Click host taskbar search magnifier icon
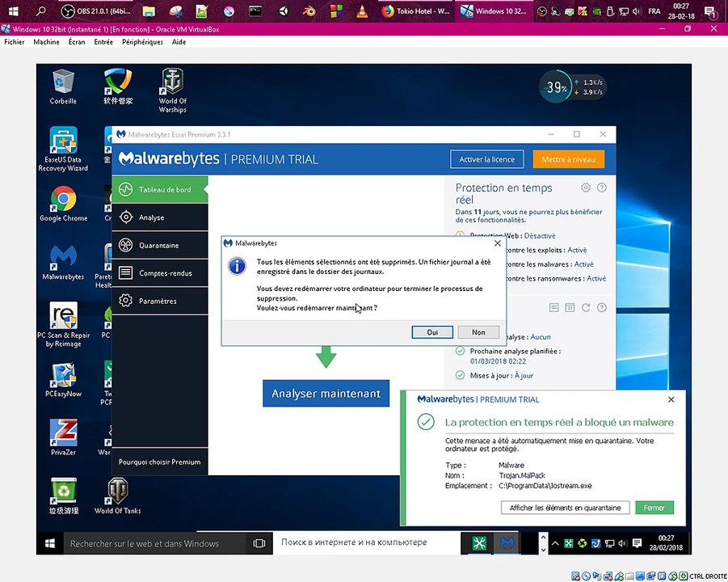The image size is (728, 582). point(41,11)
